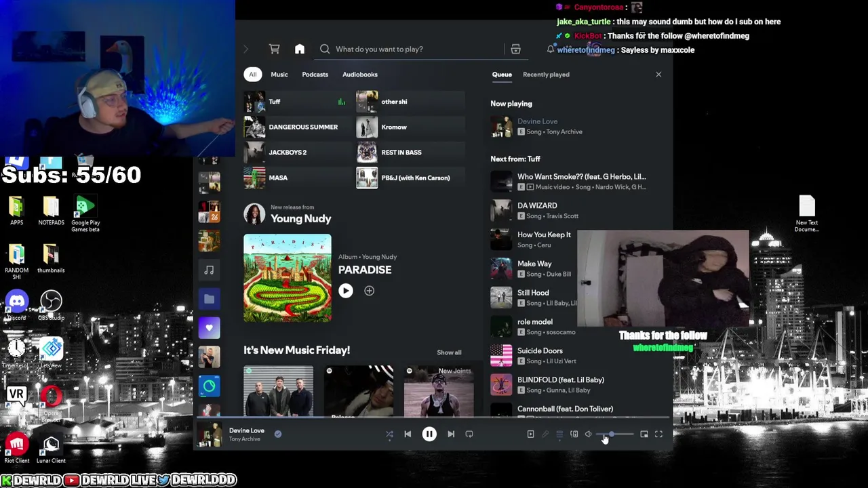Open the Spotify Home icon
The height and width of the screenshot is (488, 868).
(x=300, y=49)
